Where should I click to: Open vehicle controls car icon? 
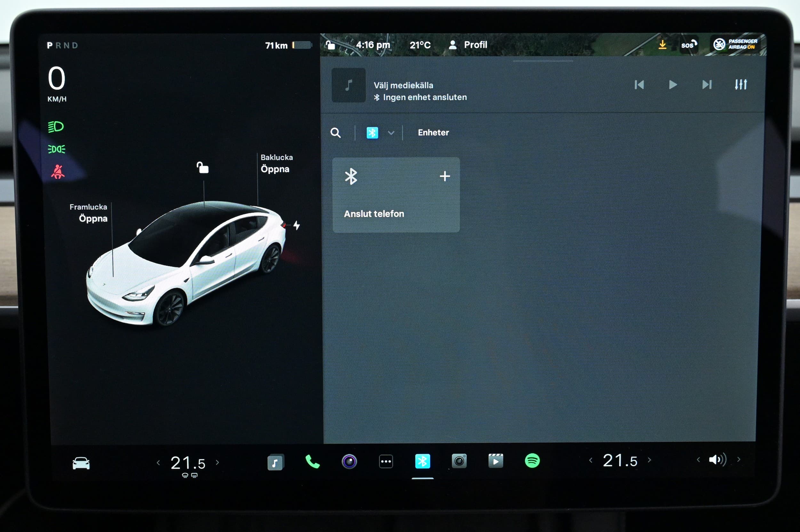click(81, 463)
